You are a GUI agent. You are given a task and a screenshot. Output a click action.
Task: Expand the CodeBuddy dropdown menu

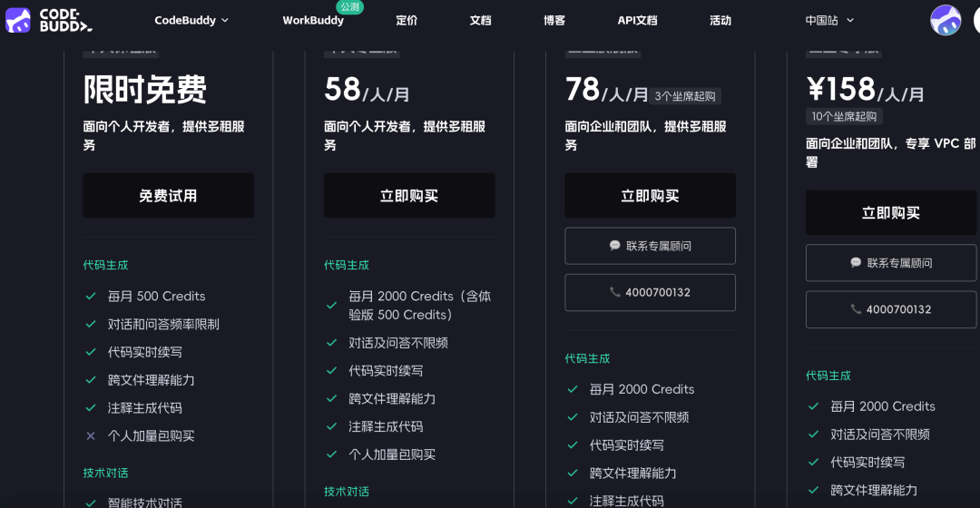coord(191,20)
